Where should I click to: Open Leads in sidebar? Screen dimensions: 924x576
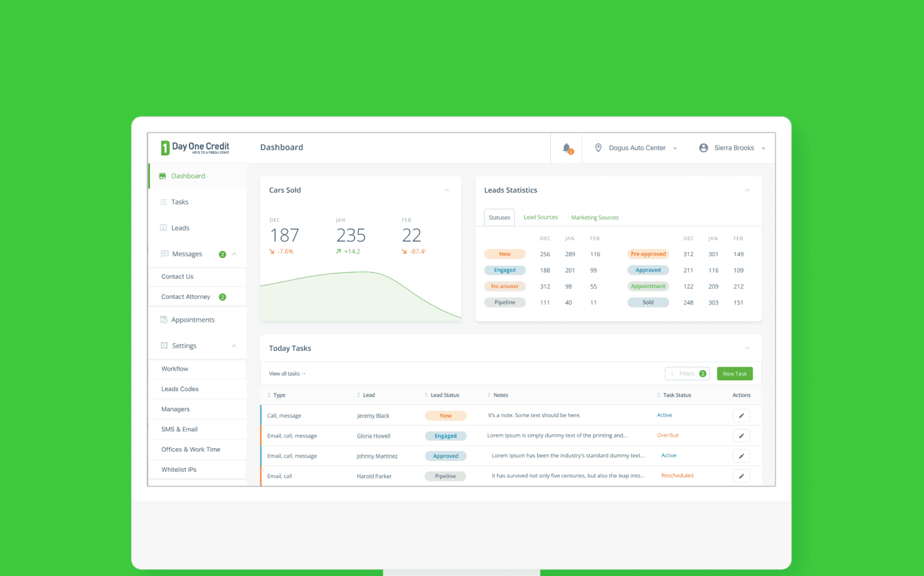pyautogui.click(x=197, y=228)
